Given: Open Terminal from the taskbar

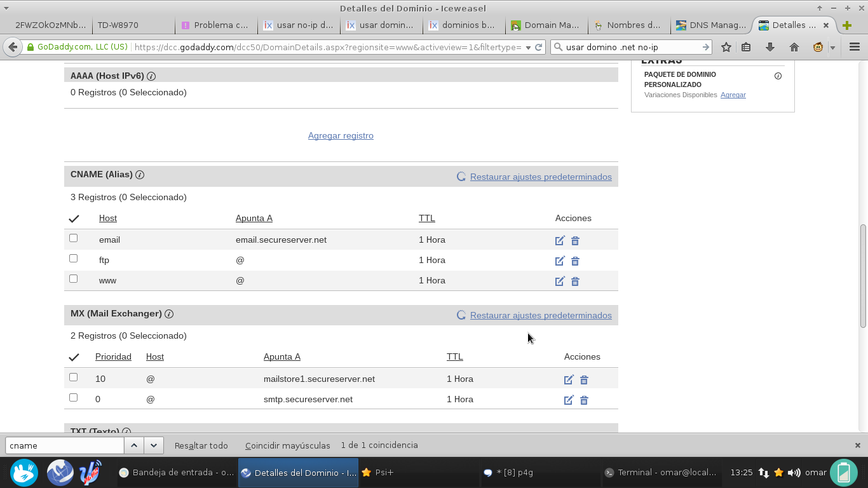Looking at the screenshot, I should tap(661, 473).
